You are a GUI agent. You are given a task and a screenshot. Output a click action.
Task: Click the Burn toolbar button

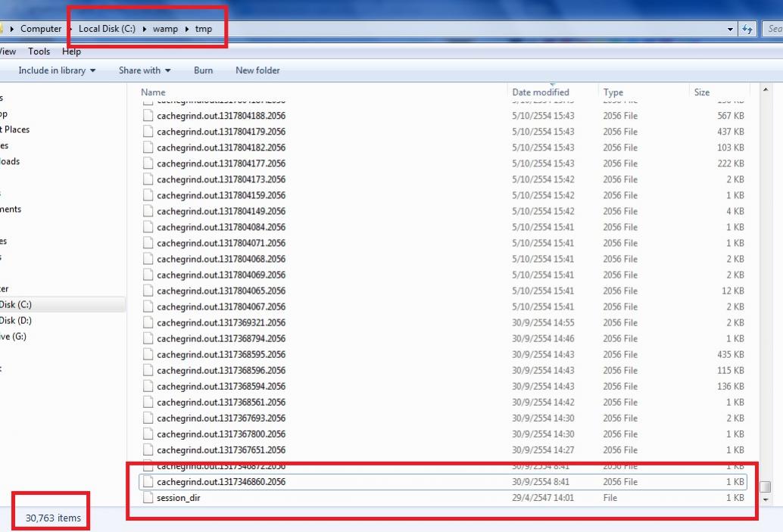203,70
